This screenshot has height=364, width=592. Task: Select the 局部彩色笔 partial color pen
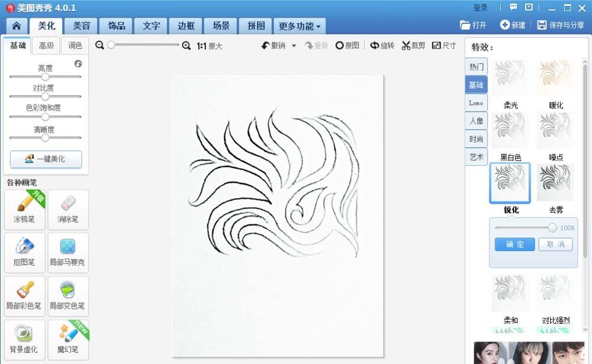click(x=24, y=296)
